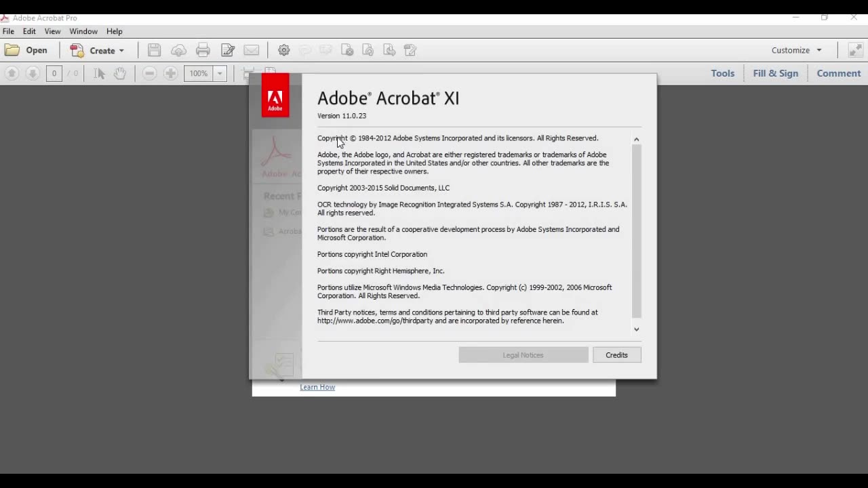Image resolution: width=868 pixels, height=488 pixels.
Task: Click the edit page document icon
Action: (410, 50)
